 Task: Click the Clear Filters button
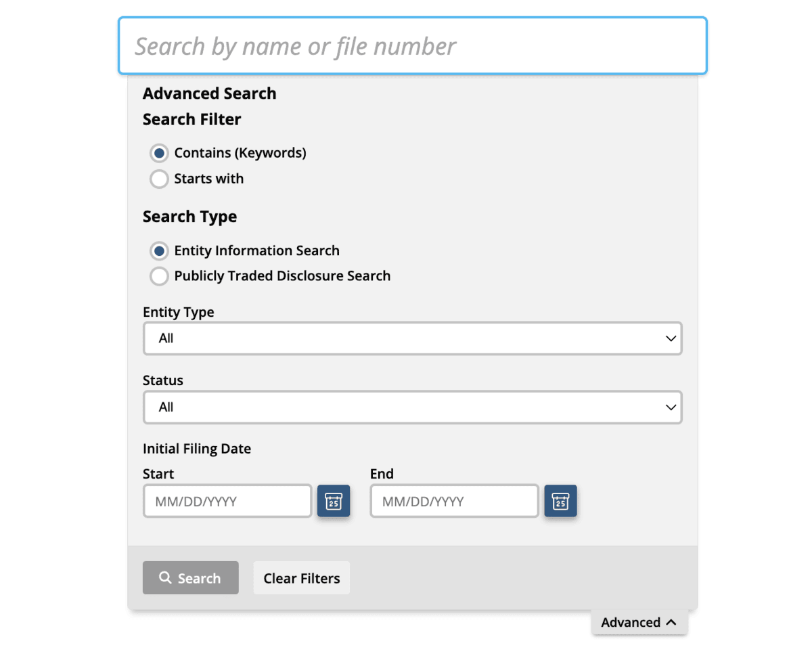click(302, 578)
